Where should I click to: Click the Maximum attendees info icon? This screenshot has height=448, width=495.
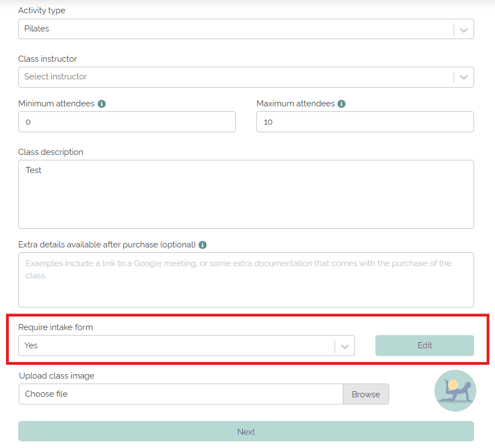point(342,104)
